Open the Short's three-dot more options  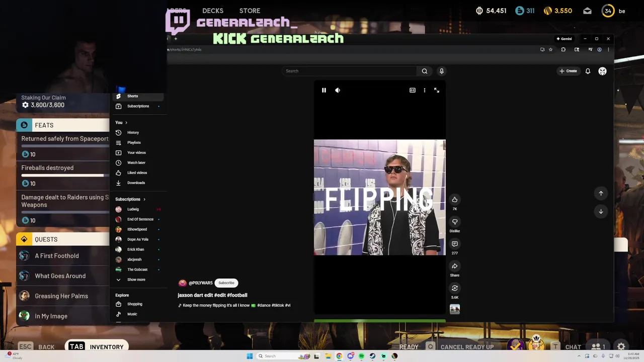click(x=425, y=90)
